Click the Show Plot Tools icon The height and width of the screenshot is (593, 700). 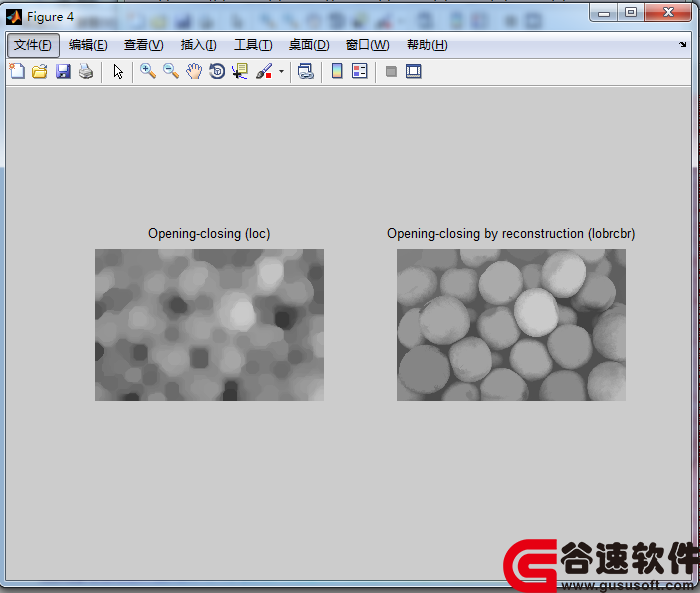[414, 71]
